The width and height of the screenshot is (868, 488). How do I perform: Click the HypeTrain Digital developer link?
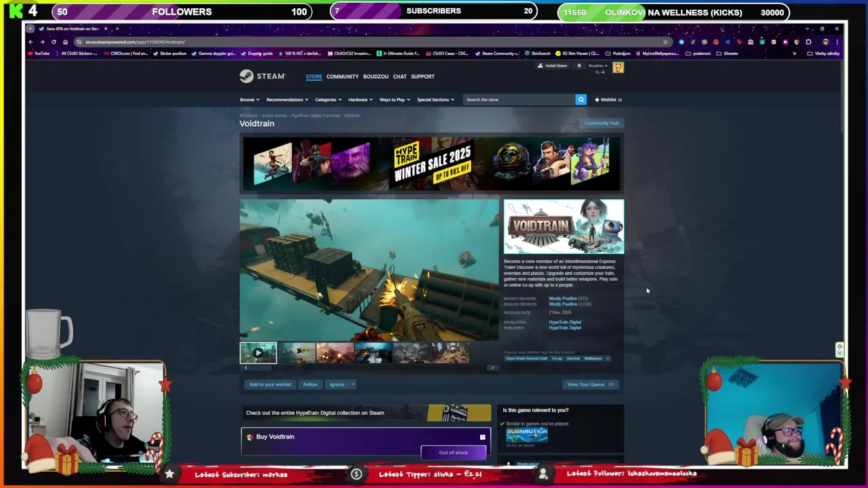pyautogui.click(x=565, y=322)
